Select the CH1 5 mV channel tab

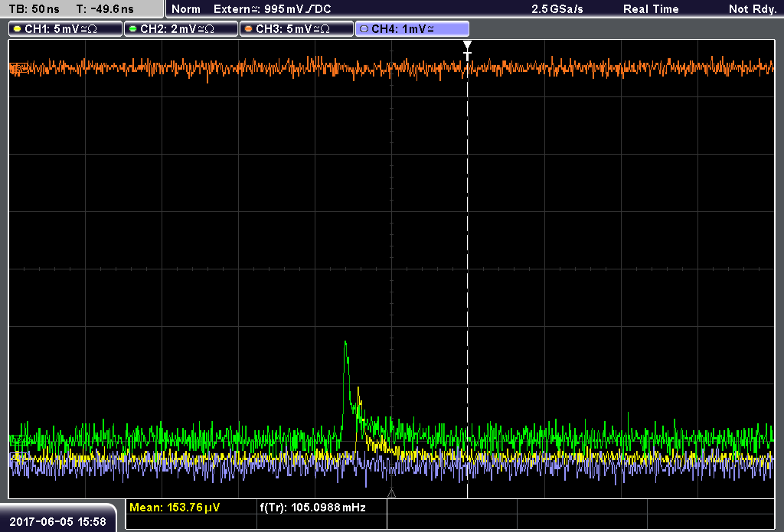tap(66, 29)
